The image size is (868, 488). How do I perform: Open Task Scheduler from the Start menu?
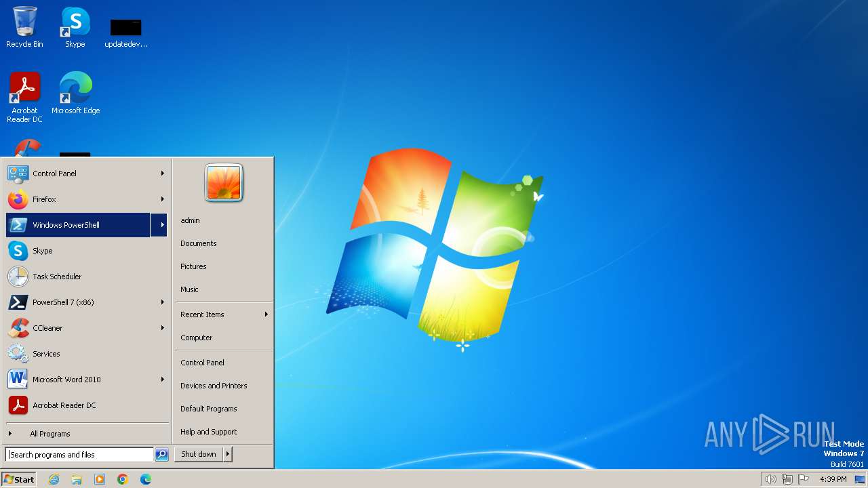click(86, 277)
